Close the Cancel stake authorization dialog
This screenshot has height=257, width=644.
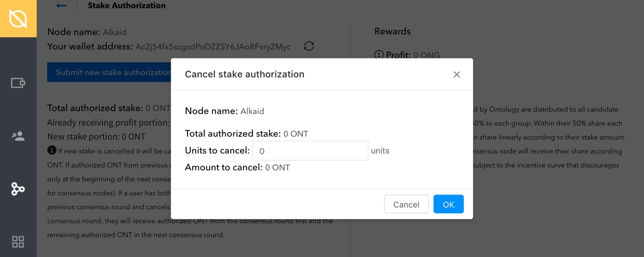point(456,75)
